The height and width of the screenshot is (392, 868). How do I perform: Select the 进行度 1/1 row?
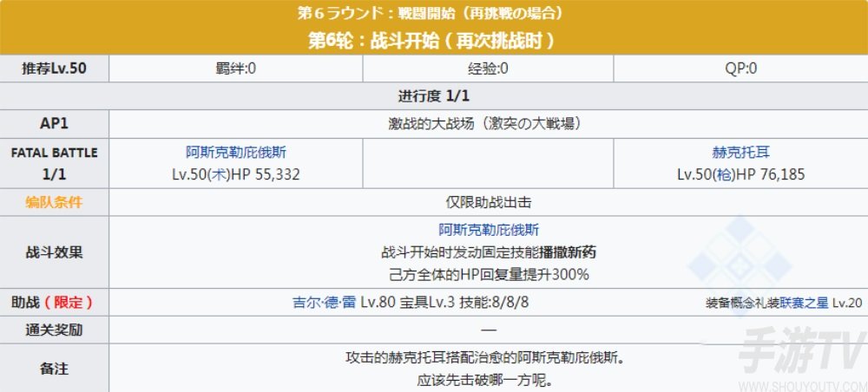coord(434,96)
